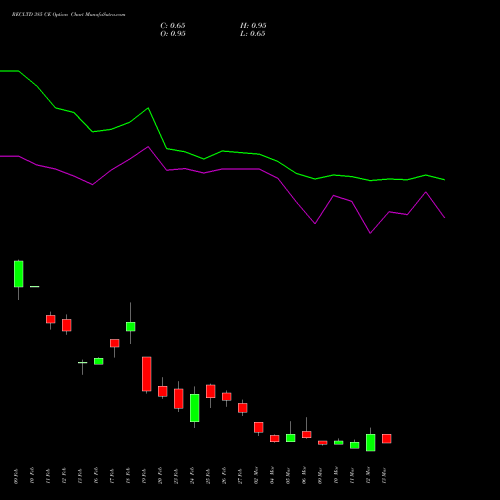Click the '06 Mar' date axis label
Screen dimensions: 500x500
(x=304, y=476)
